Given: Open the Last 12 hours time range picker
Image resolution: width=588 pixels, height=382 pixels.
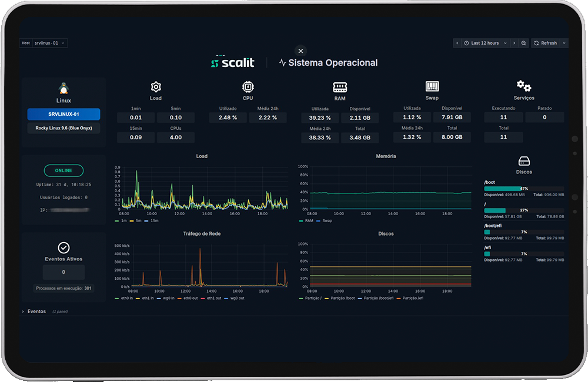Looking at the screenshot, I should 486,43.
